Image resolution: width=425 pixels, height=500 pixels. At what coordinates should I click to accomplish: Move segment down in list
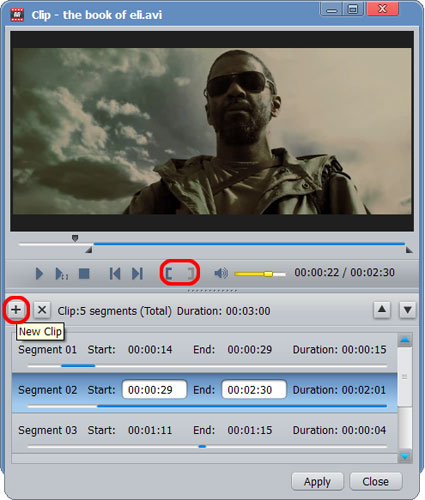pos(407,310)
